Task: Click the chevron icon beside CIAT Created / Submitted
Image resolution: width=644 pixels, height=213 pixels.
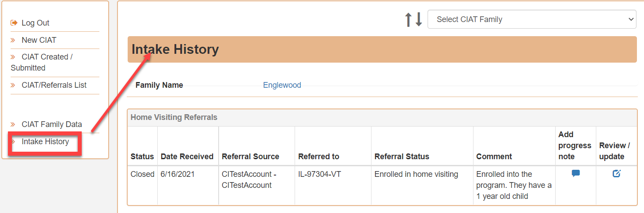Action: tap(13, 57)
